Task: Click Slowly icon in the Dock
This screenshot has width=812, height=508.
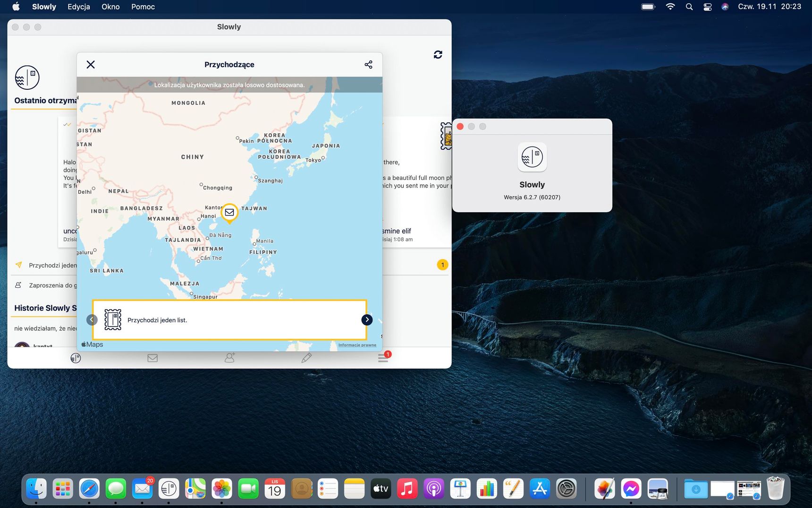Action: [x=169, y=489]
